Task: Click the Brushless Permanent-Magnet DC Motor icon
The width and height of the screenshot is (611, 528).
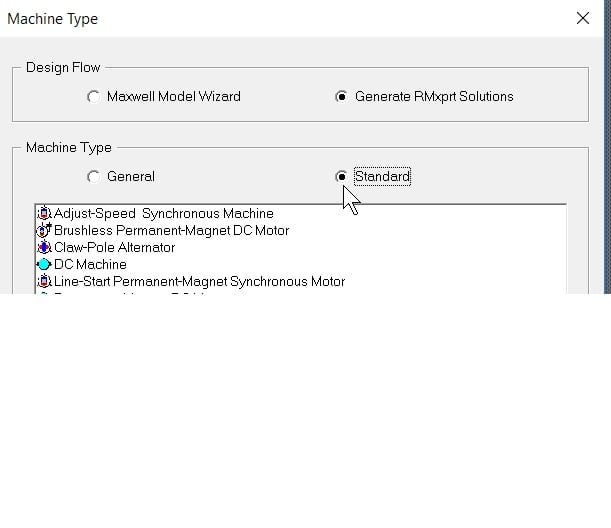Action: pyautogui.click(x=44, y=230)
